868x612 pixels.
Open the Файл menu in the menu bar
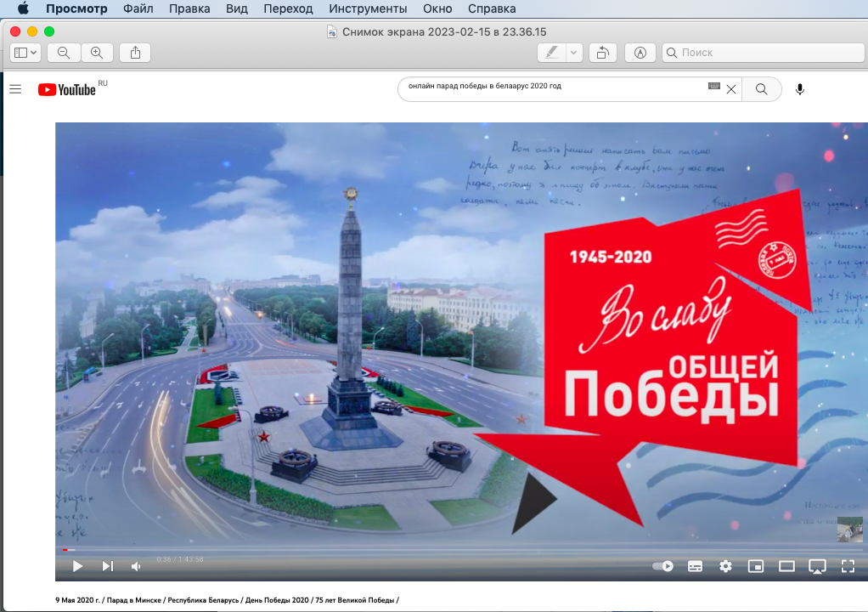point(138,8)
